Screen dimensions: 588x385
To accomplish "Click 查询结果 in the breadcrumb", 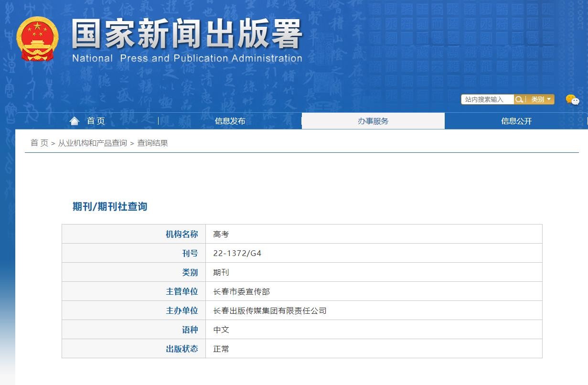I will [152, 143].
